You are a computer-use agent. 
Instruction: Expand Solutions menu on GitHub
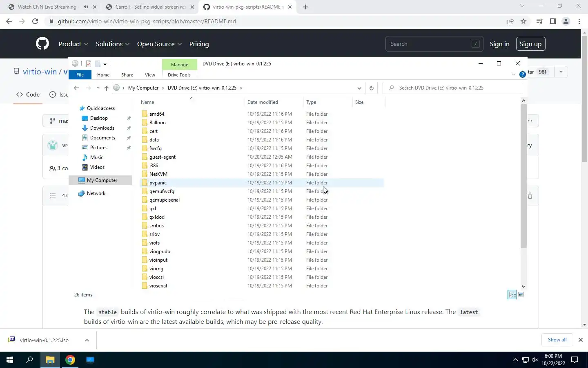click(113, 44)
